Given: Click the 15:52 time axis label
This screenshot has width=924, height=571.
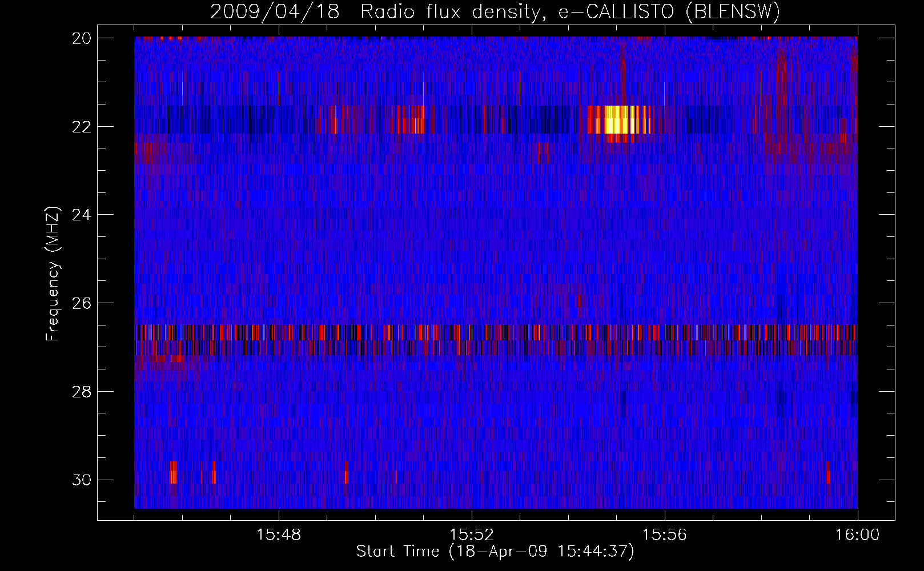Looking at the screenshot, I should [x=472, y=535].
